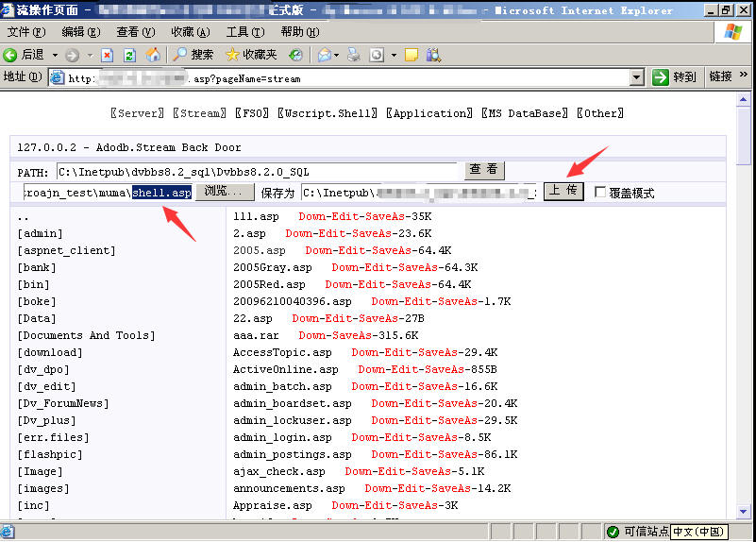
Task: Open the 【Other】 link
Action: (x=599, y=113)
